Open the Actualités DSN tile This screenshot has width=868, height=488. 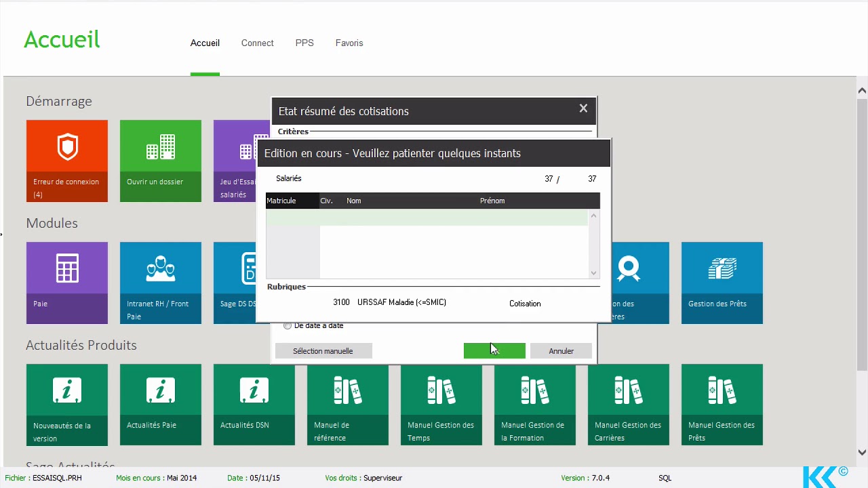click(254, 405)
